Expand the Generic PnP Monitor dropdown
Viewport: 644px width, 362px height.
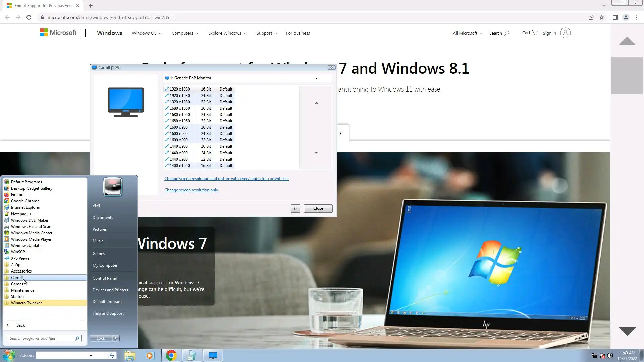click(316, 78)
